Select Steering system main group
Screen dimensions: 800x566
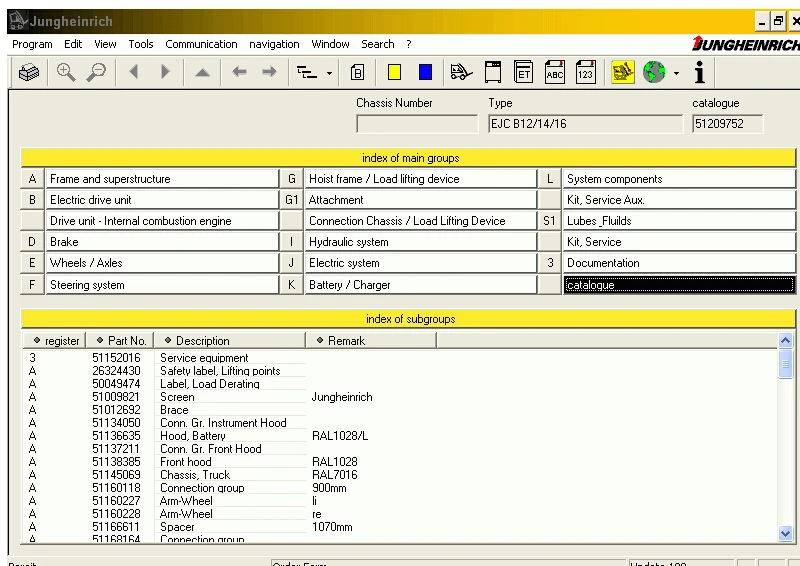pyautogui.click(x=162, y=285)
